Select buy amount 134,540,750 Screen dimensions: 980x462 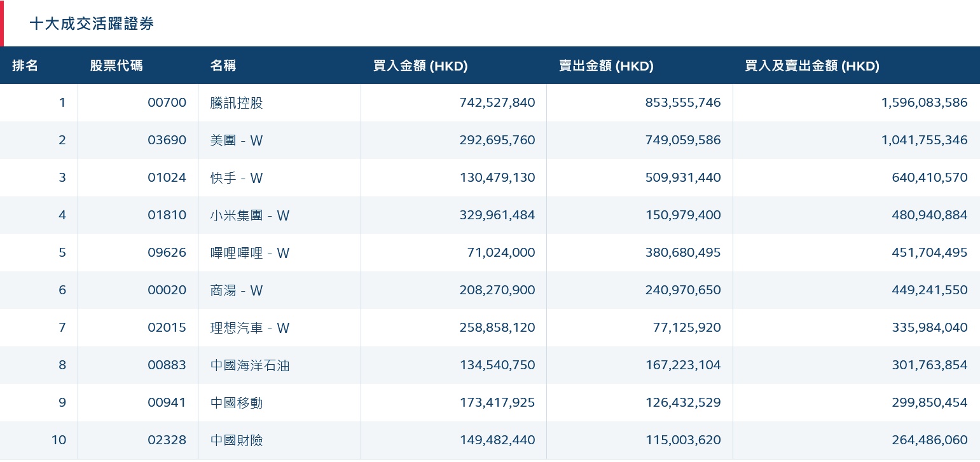click(497, 365)
